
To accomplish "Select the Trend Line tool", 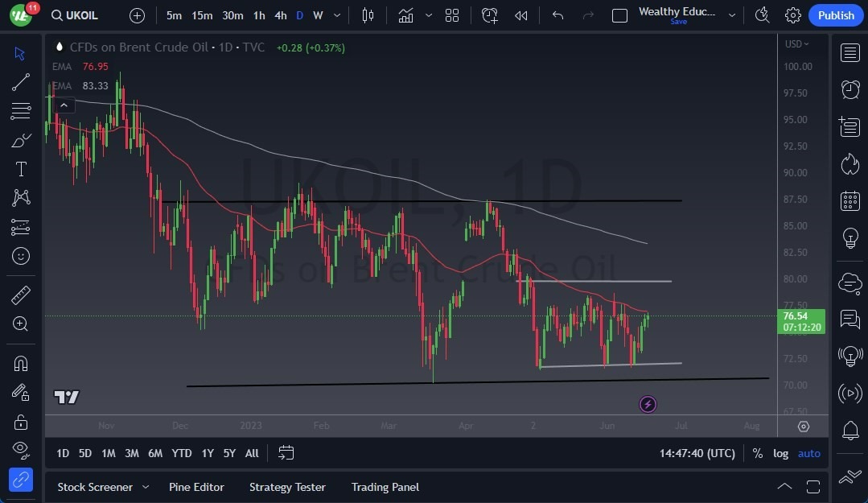I will (x=21, y=82).
